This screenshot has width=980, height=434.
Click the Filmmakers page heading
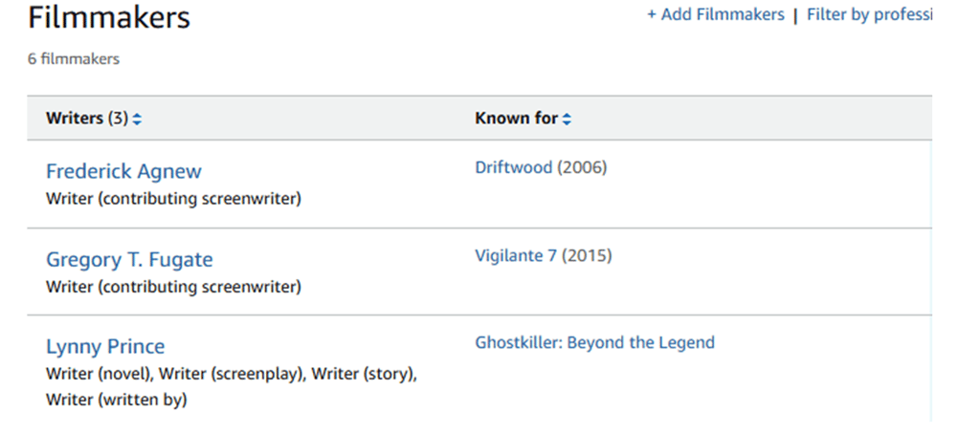pos(109,17)
